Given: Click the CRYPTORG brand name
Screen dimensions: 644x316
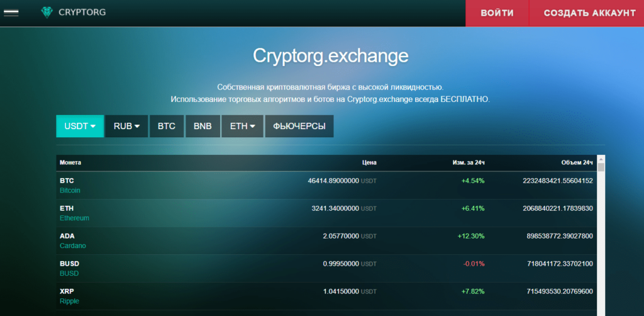Looking at the screenshot, I should coord(82,13).
